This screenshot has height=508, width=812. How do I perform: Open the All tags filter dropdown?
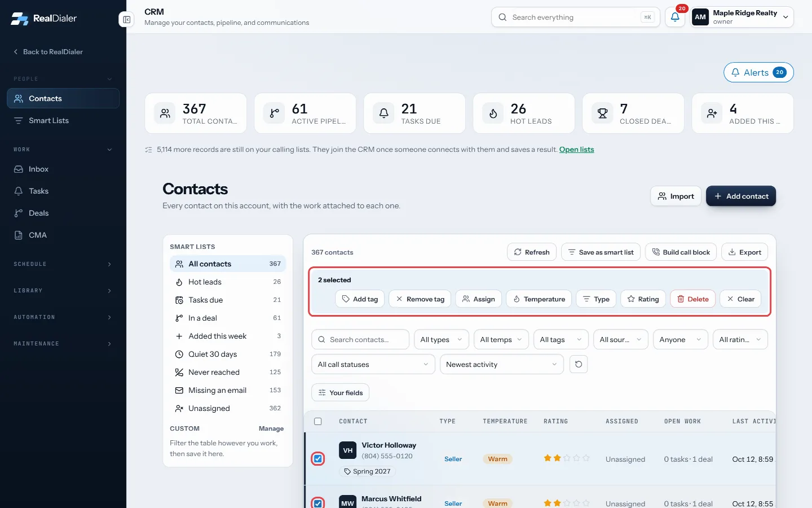pos(561,340)
